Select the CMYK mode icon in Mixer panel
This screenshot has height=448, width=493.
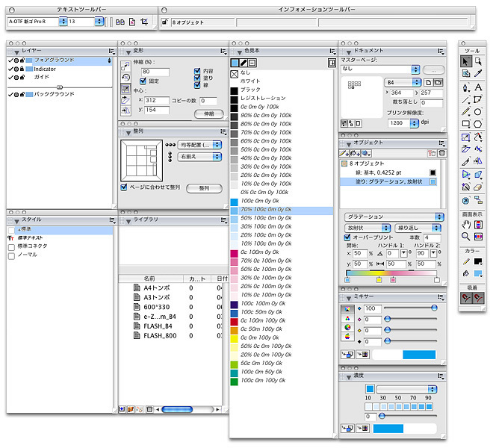(x=347, y=309)
